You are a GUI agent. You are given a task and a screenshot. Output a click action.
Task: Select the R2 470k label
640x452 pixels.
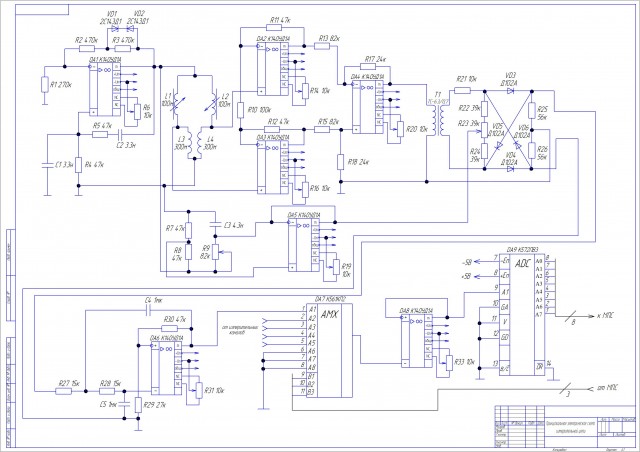[x=87, y=40]
